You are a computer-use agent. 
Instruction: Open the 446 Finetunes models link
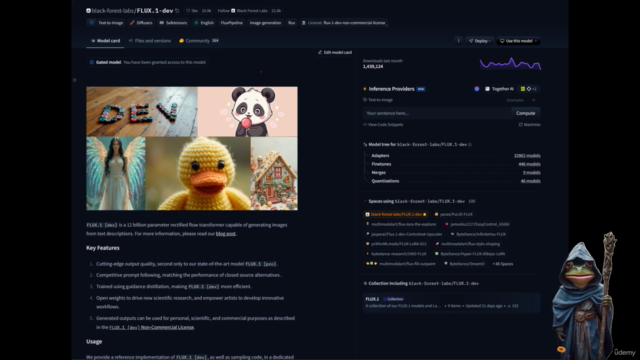pos(529,164)
